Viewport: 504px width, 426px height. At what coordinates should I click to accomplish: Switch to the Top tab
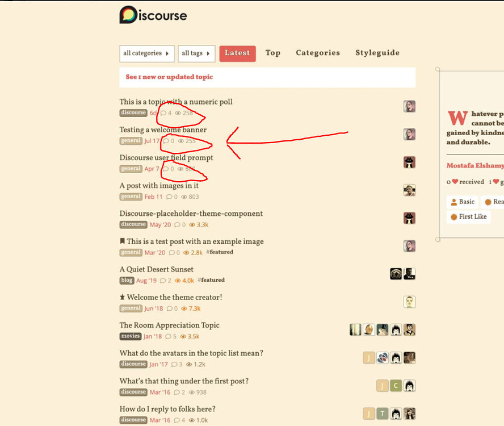(273, 53)
